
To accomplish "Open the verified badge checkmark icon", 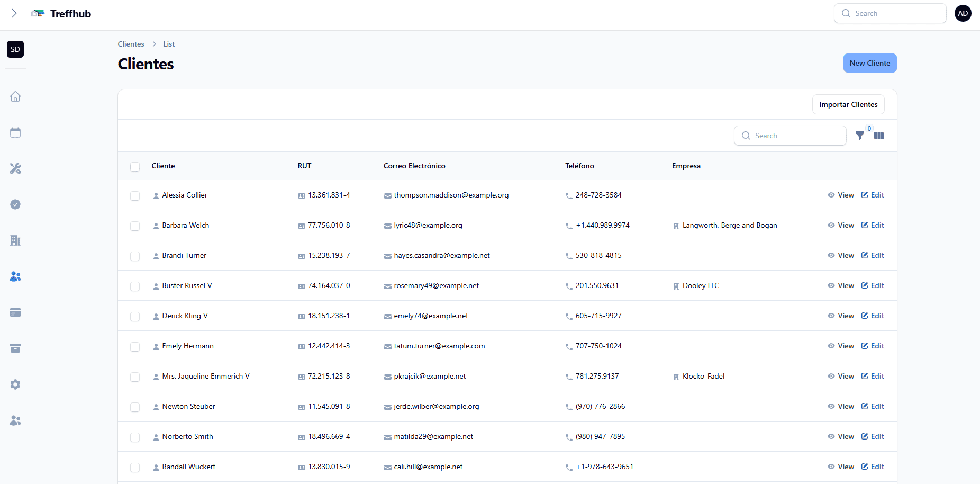I will 15,204.
